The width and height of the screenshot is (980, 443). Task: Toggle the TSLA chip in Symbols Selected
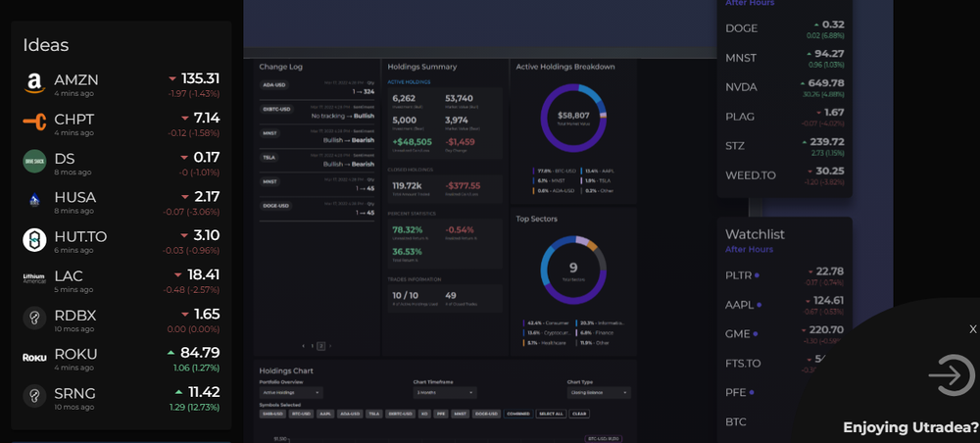point(373,414)
